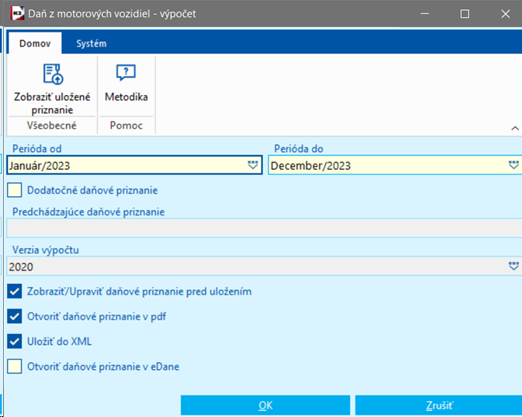Uncheck Zobraziť/Upraviť daňové priznanie pred uložením
Viewport: 522px width, 417px height.
pyautogui.click(x=15, y=291)
